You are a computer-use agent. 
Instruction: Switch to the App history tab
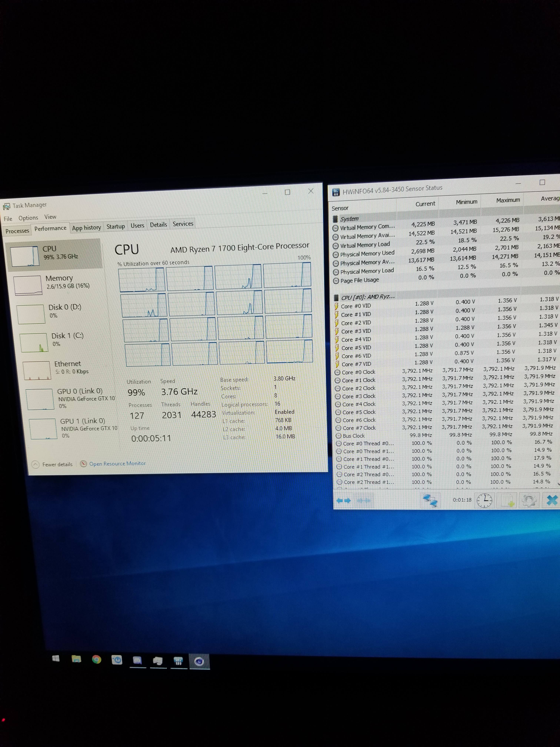[x=86, y=228]
